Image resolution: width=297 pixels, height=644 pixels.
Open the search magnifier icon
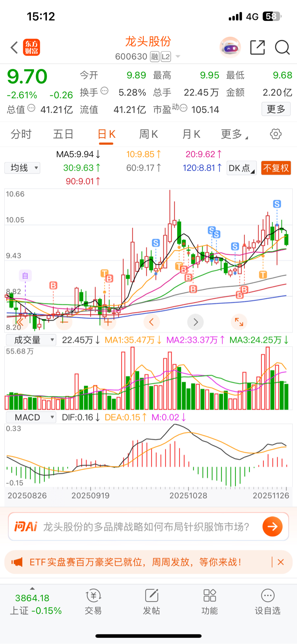tap(282, 48)
